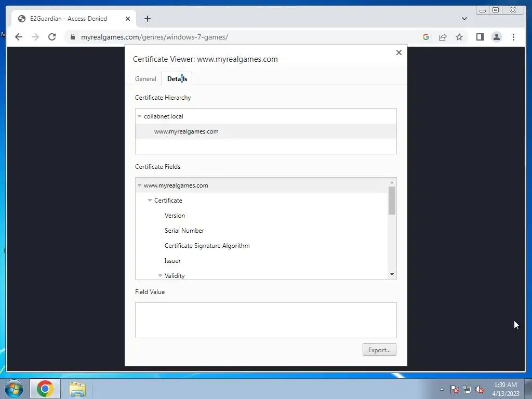Image resolution: width=532 pixels, height=399 pixels.
Task: Select Certificate Signature Algorithm field
Action: click(x=262, y=246)
